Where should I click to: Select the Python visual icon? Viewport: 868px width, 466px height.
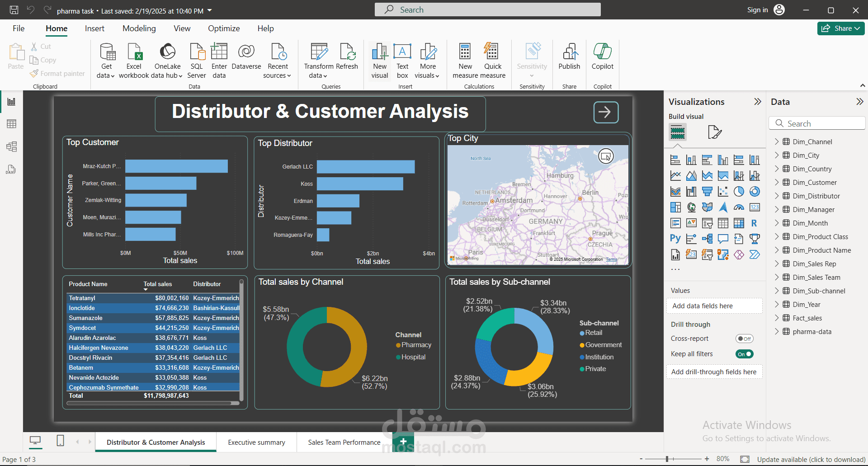tap(675, 239)
